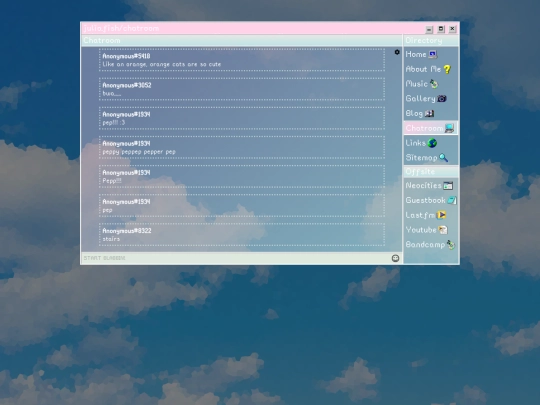Open the Last.fm profile link
The image size is (540, 405).
coord(420,215)
